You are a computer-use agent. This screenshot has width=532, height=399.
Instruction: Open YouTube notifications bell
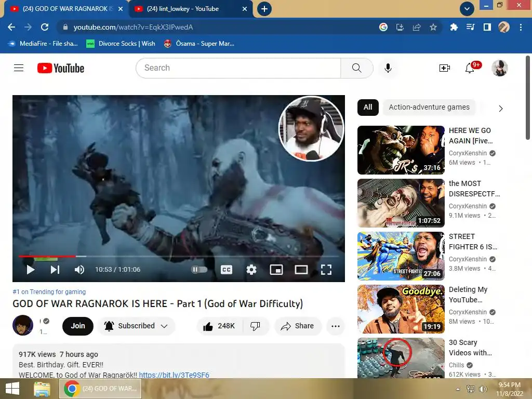[x=470, y=68]
